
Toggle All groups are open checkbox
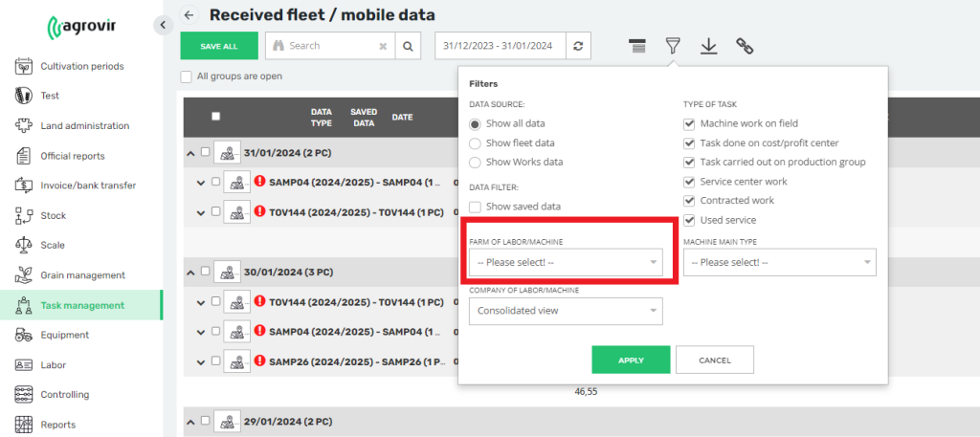pos(187,76)
